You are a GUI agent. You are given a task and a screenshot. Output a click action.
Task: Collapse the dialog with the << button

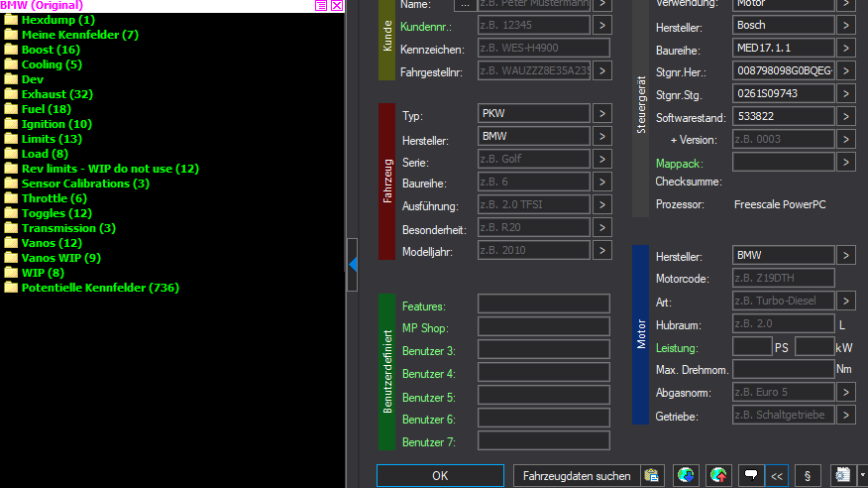(x=778, y=476)
